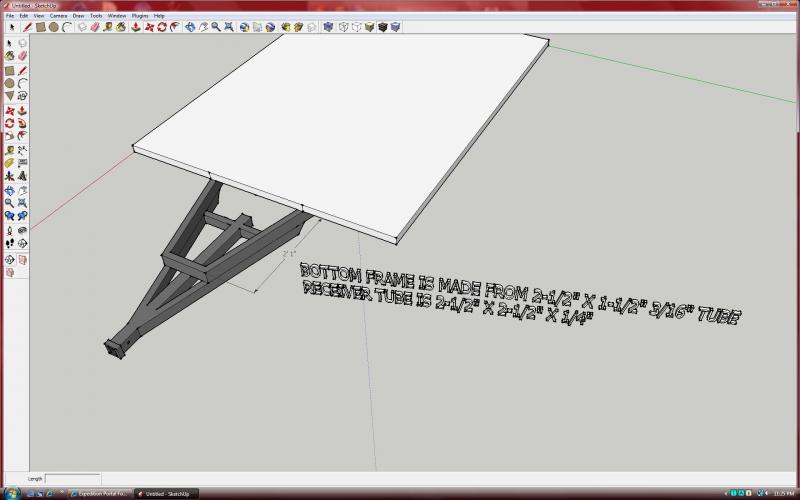Image resolution: width=800 pixels, height=500 pixels.
Task: Open the Window menu
Action: click(x=117, y=16)
